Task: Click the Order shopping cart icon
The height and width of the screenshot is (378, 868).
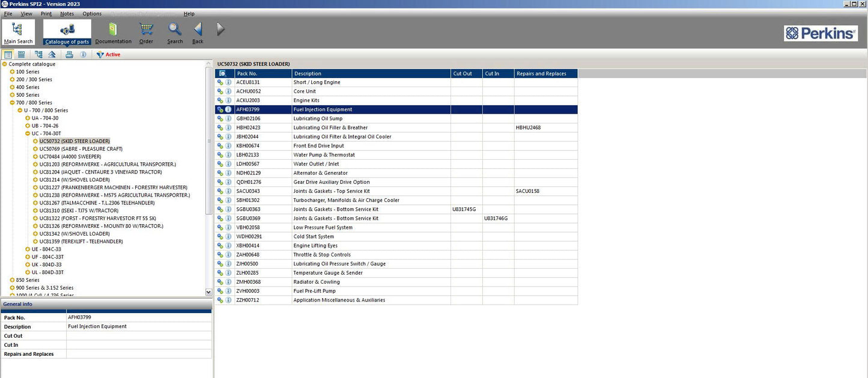Action: pos(145,28)
